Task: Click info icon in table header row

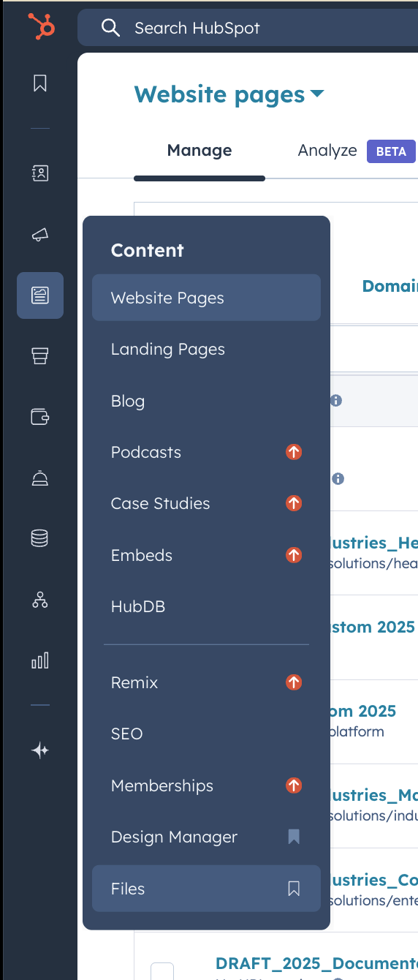Action: coord(336,401)
